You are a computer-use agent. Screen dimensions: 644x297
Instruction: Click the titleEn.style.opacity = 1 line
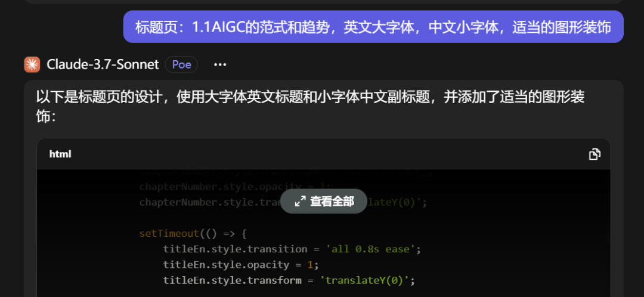tap(241, 265)
